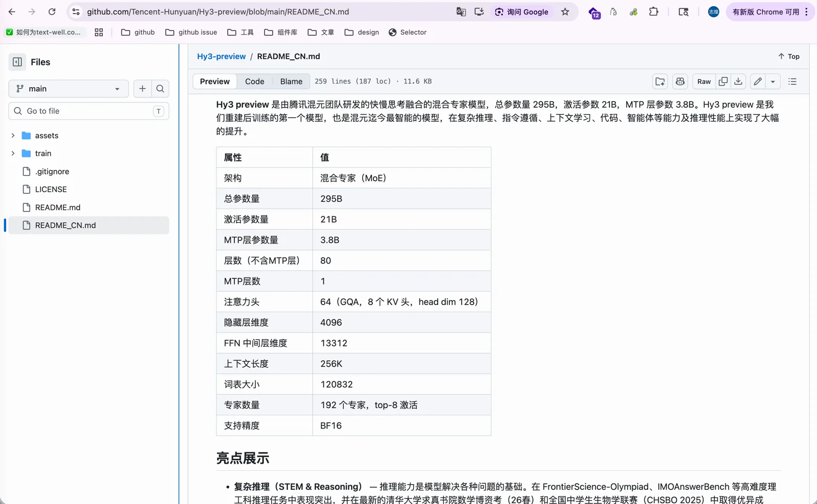Focus the Go to file input
This screenshot has height=504, width=817.
coord(89,111)
